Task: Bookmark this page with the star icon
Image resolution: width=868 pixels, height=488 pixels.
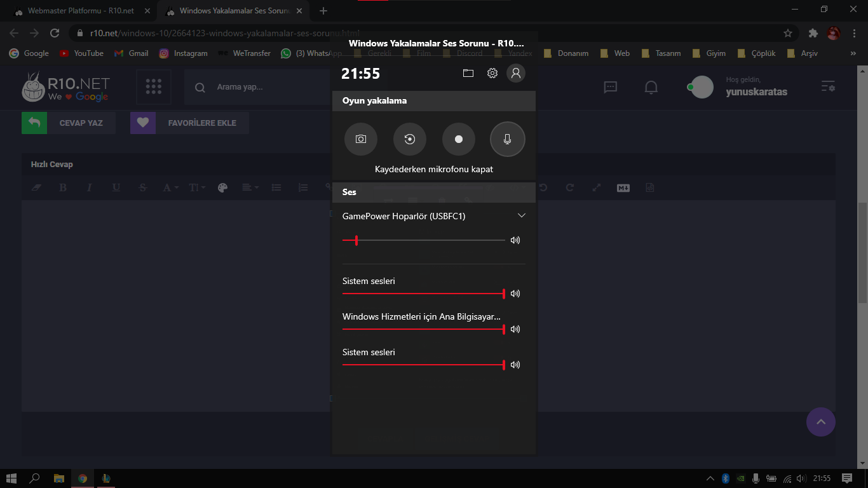Action: point(788,33)
